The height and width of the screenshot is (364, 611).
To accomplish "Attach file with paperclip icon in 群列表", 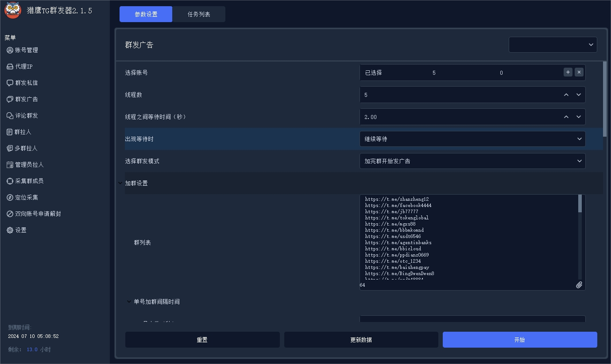I will (x=579, y=285).
